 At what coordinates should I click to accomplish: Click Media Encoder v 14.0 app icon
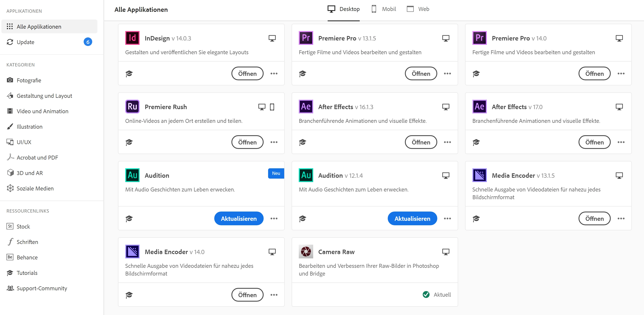pos(132,252)
